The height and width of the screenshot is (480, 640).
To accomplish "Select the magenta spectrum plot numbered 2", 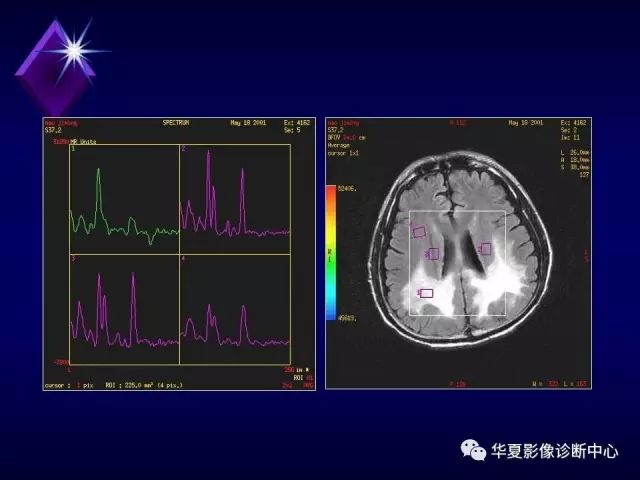I will click(235, 199).
